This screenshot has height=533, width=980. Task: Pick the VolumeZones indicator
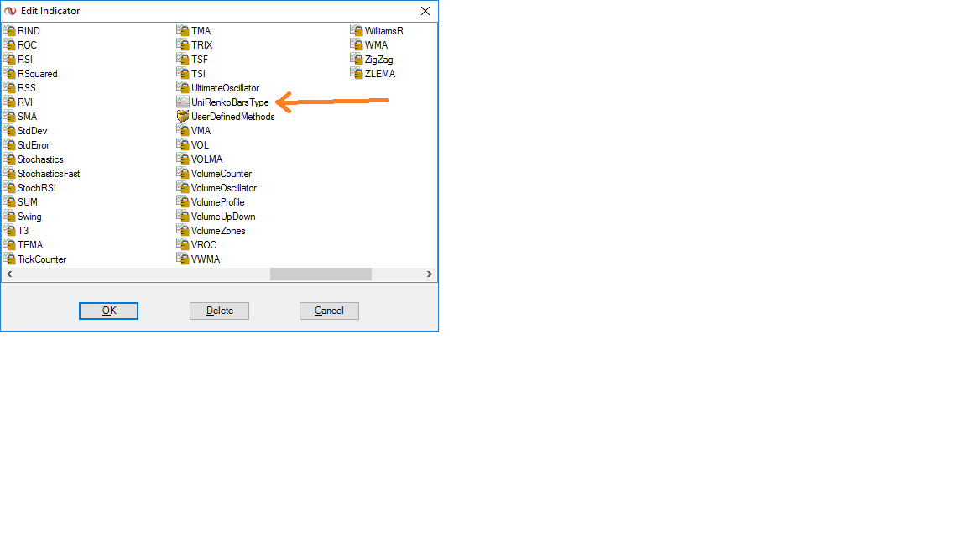coord(218,231)
